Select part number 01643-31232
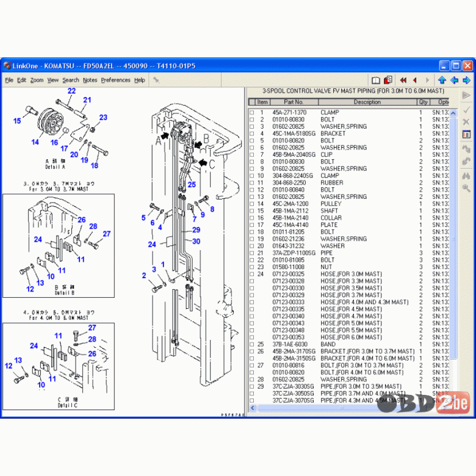476x476 pixels. coord(289,246)
